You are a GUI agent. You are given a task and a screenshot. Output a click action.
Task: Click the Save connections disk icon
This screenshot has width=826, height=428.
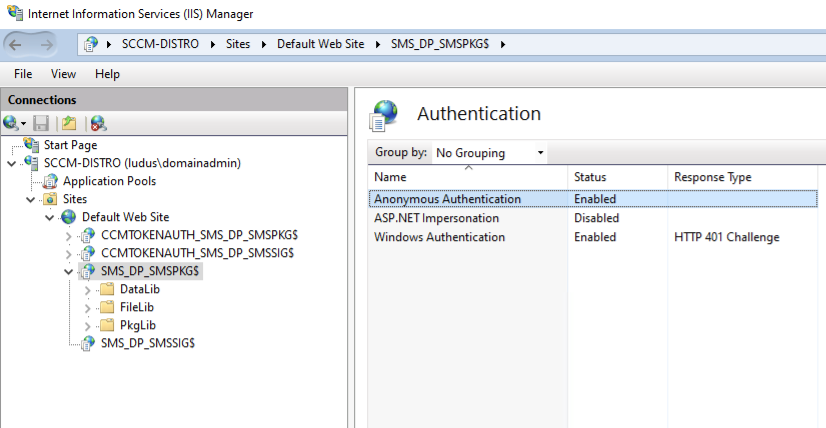tap(41, 123)
